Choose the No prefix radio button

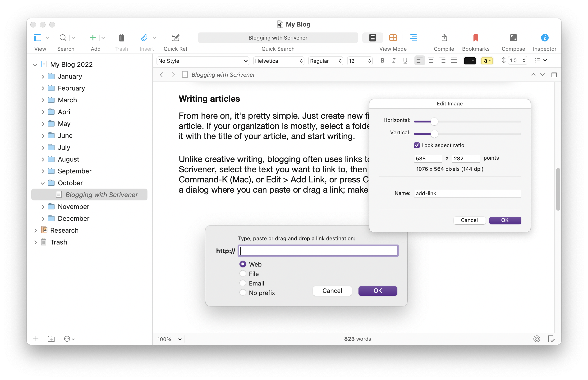click(x=243, y=293)
